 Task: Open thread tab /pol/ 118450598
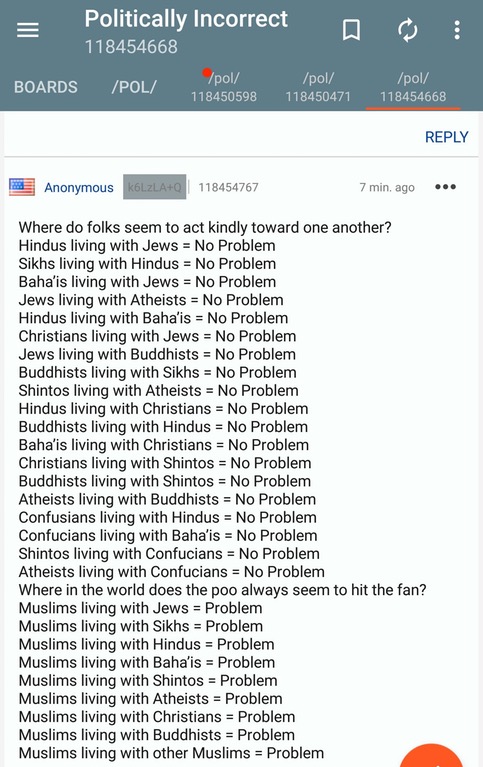224,87
